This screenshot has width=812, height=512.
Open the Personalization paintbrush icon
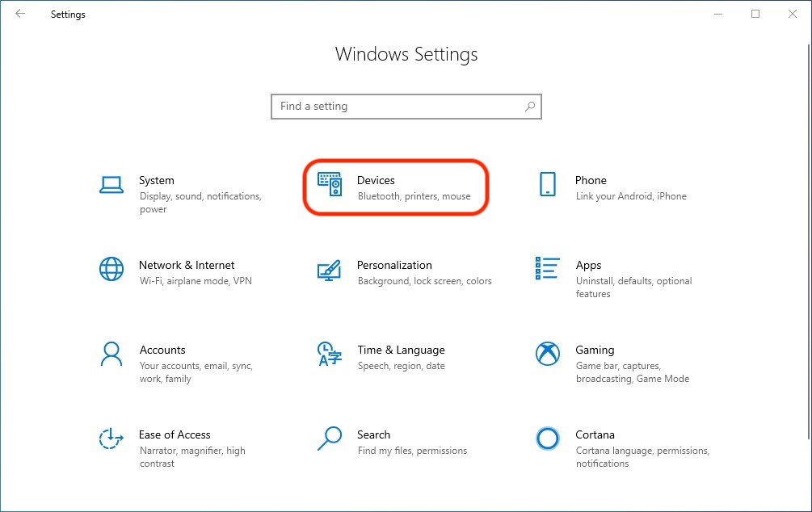330,271
